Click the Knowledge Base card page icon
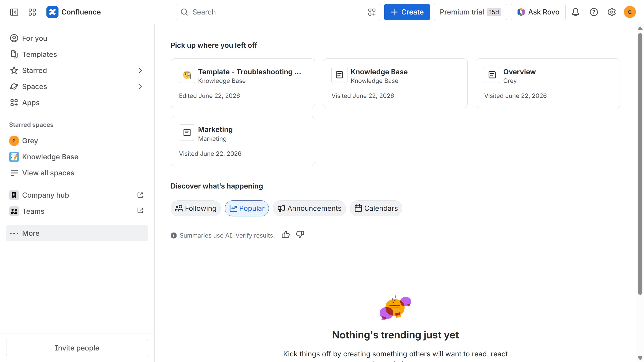 pyautogui.click(x=339, y=75)
